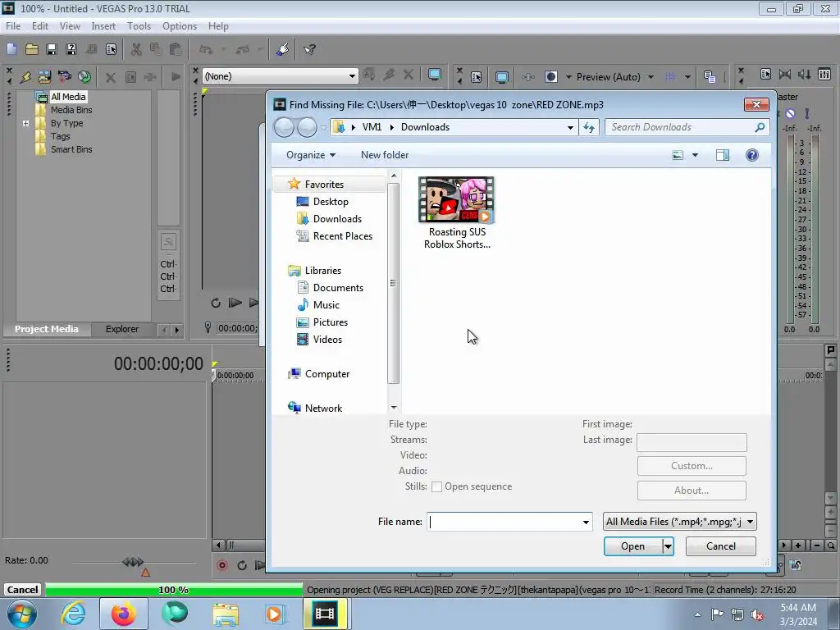Click the Undo arrow icon
The width and height of the screenshot is (840, 630).
click(x=205, y=49)
